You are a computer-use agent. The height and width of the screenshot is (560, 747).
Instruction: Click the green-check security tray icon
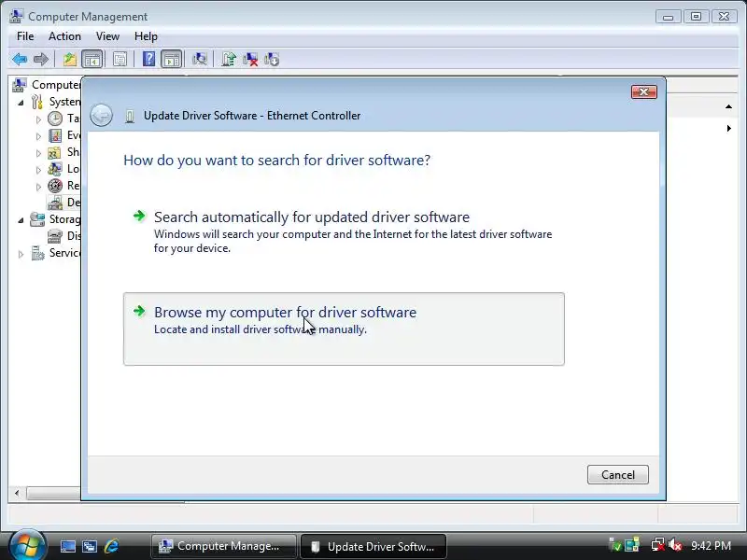pos(615,545)
